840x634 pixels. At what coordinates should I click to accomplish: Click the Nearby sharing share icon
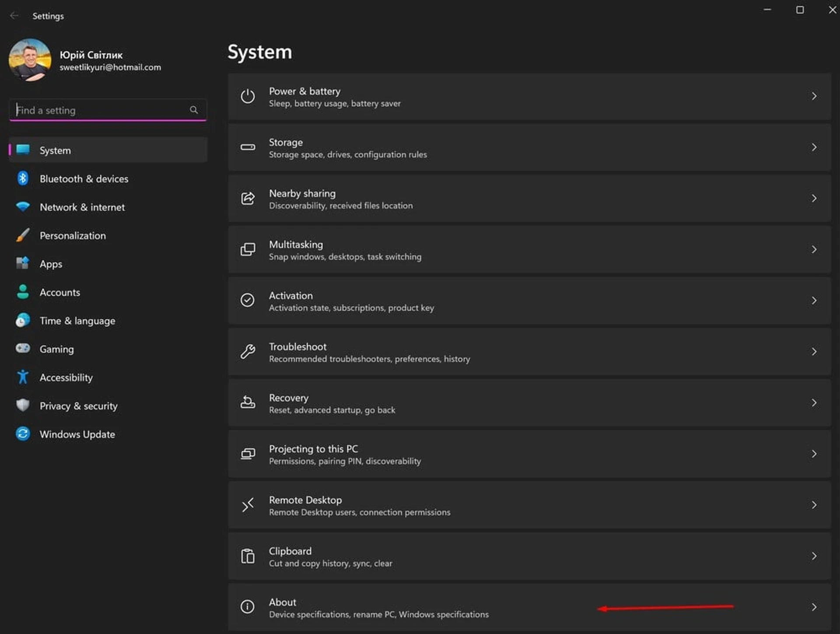tap(248, 199)
